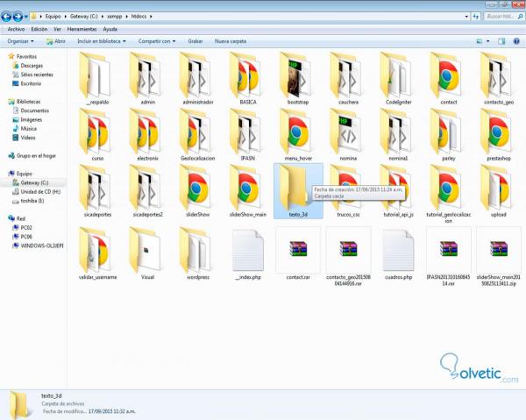The image size is (526, 420).
Task: Select the Geolocalizacion folder icon
Action: coord(197,131)
